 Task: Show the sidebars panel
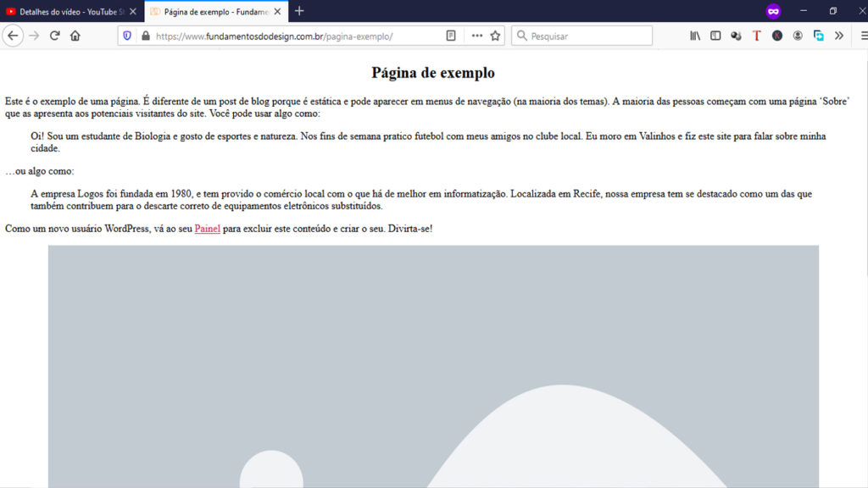[715, 36]
